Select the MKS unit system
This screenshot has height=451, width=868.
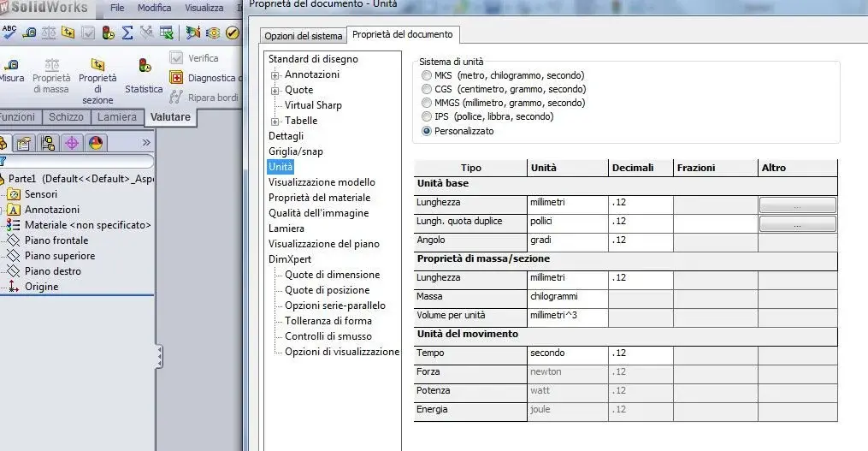tap(426, 74)
